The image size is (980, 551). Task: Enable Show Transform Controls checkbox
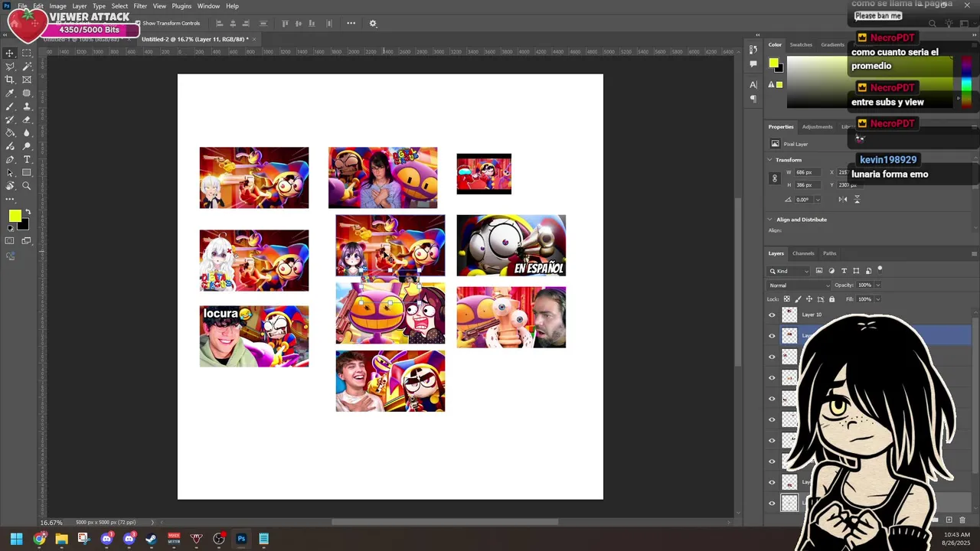point(138,23)
